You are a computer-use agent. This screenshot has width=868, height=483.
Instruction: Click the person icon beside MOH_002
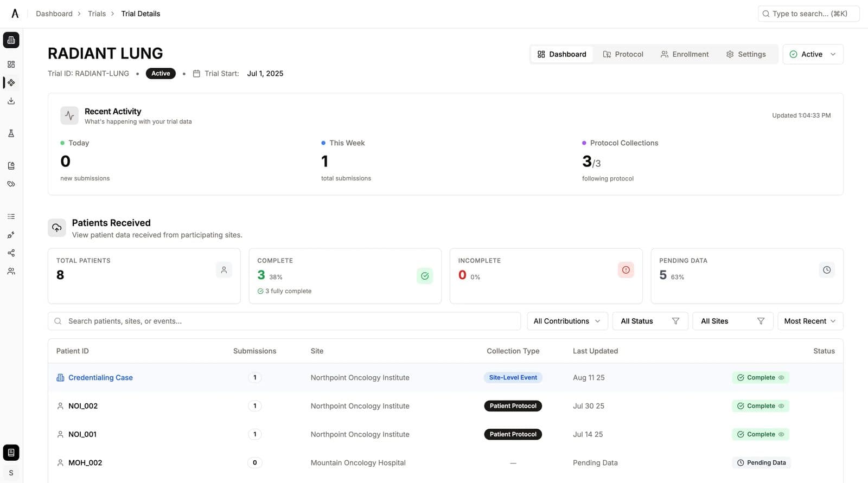coord(60,463)
